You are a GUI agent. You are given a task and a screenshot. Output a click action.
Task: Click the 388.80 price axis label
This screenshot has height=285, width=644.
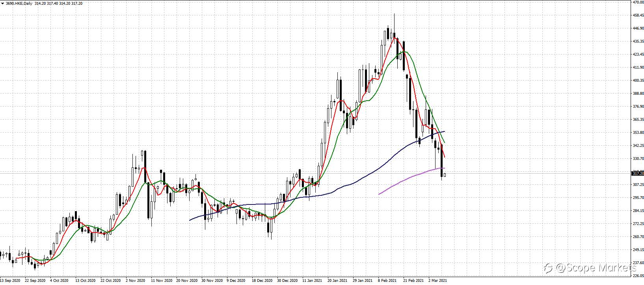tap(638, 94)
